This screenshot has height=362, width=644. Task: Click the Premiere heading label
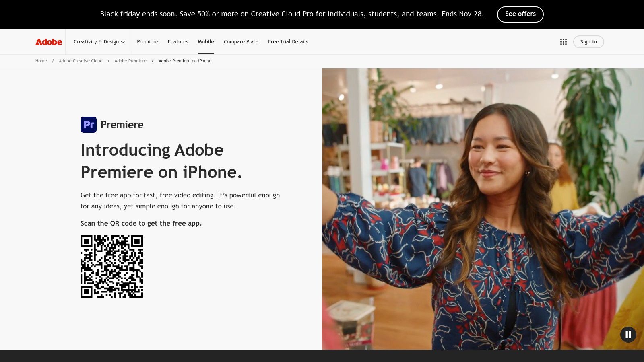coord(122,125)
